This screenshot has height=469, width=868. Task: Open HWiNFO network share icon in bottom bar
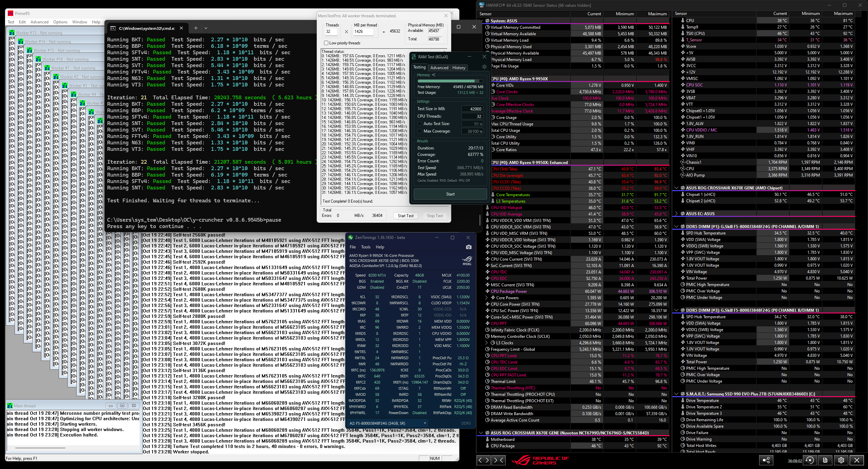766,460
